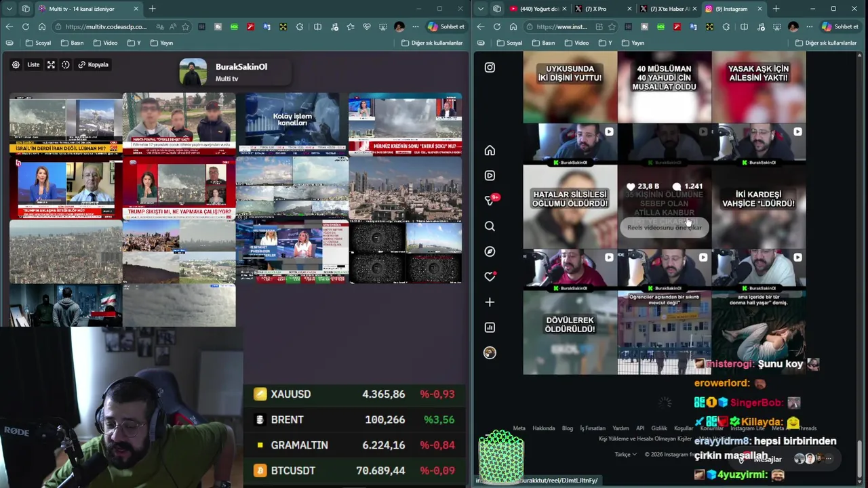This screenshot has width=868, height=488.
Task: Select 'Kolay işlem kanalları' channel tile
Action: tap(292, 124)
